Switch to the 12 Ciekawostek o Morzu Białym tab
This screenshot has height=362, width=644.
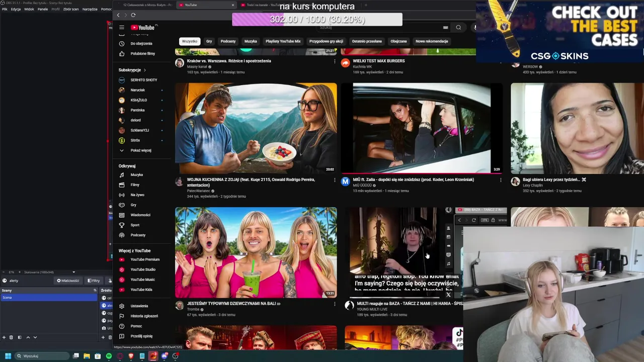(x=146, y=5)
